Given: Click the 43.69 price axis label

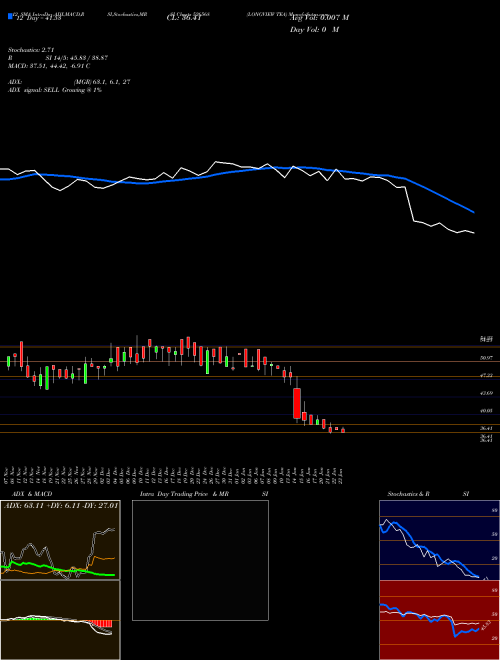Looking at the screenshot, I should tap(487, 393).
